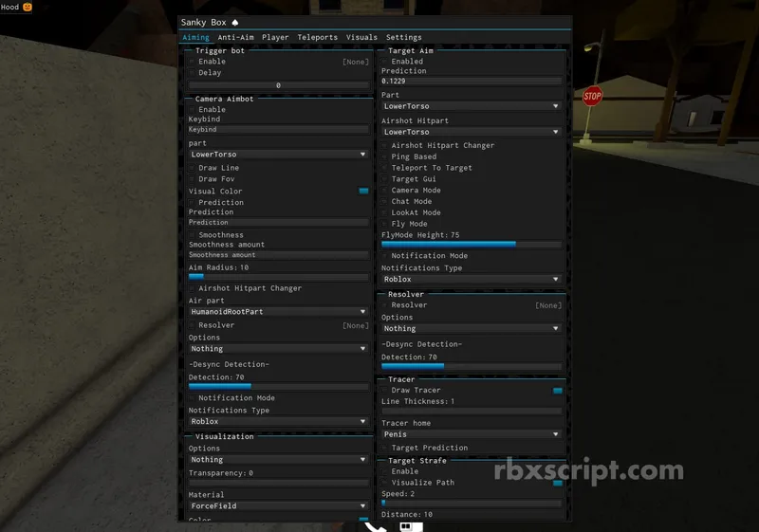
Task: Enable the Trigger bot checkbox
Action: coord(192,62)
